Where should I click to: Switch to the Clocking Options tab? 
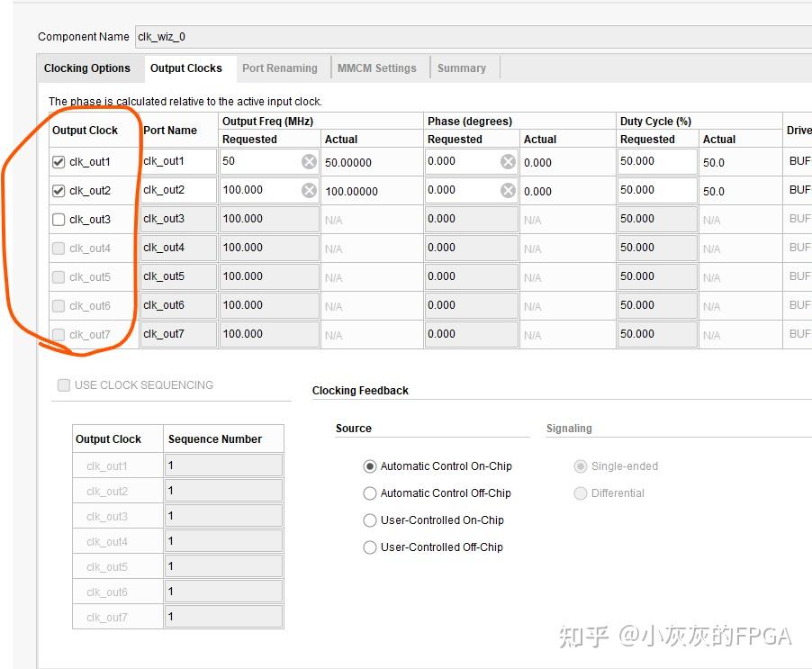(x=87, y=68)
